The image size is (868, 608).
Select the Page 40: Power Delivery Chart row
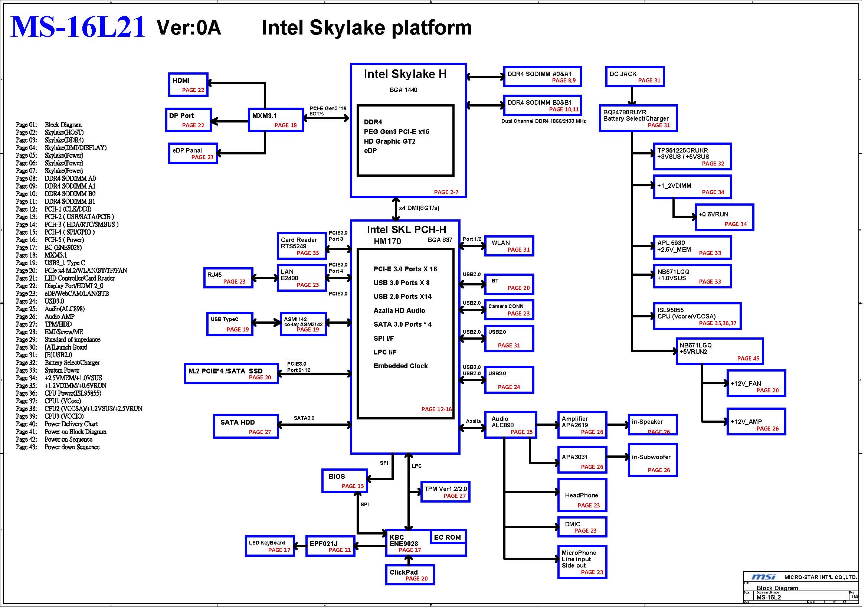click(57, 424)
